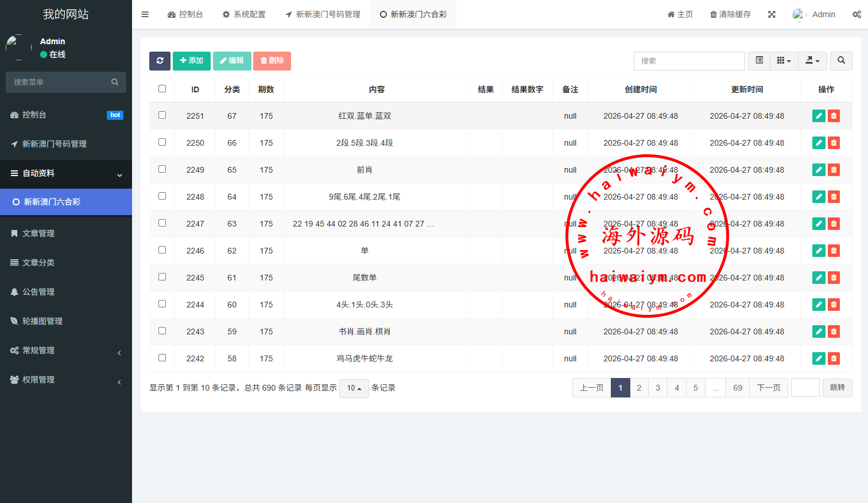Image resolution: width=868 pixels, height=503 pixels.
Task: Click the refresh table icon button
Action: tap(160, 61)
